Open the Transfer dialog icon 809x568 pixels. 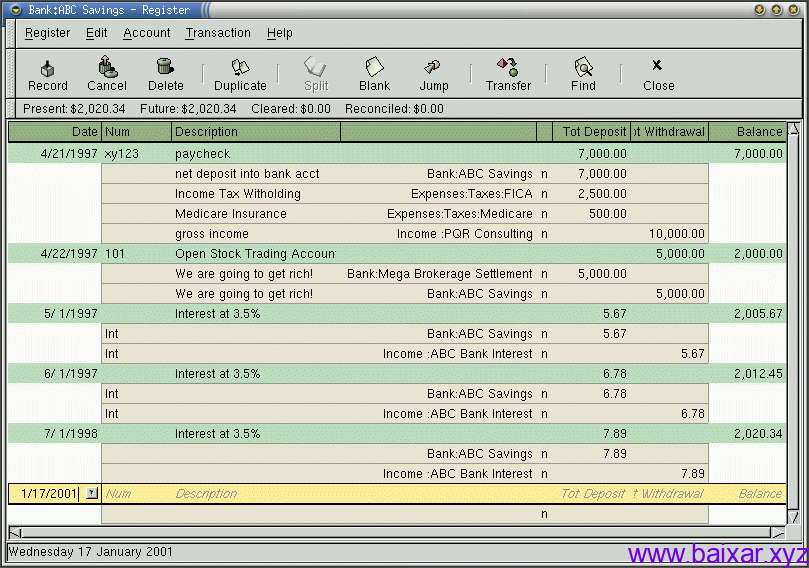point(508,68)
